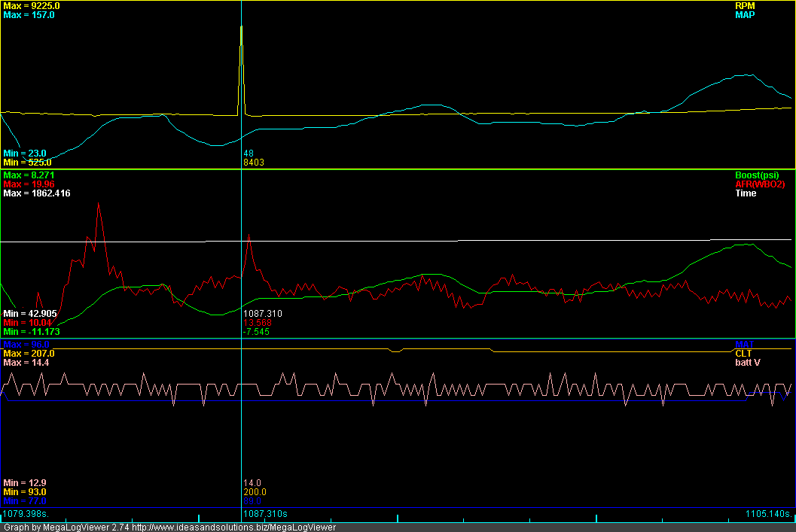796x532 pixels.
Task: Click the batt V legend label
Action: 746,363
